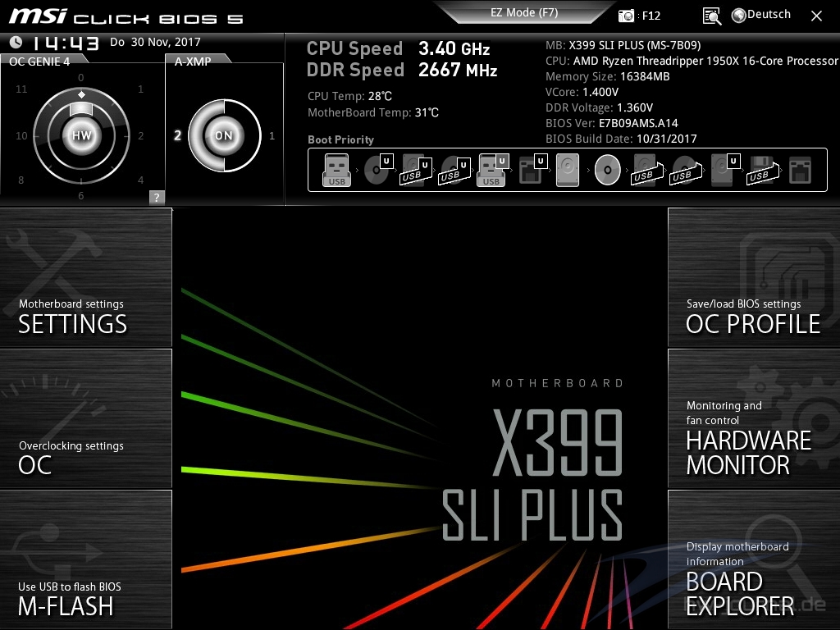Open OC PROFILE to save/load BIOS settings
The height and width of the screenshot is (630, 840).
point(754,277)
